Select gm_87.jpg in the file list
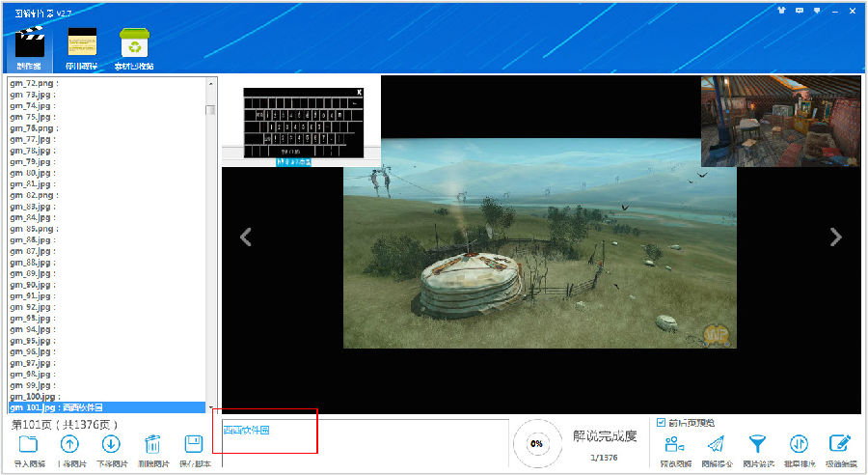 click(x=33, y=251)
